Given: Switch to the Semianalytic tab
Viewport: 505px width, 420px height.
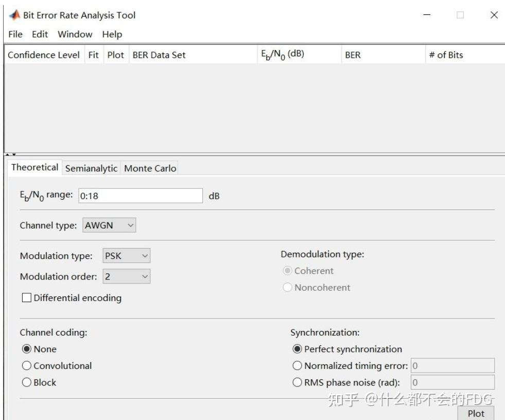Looking at the screenshot, I should 91,168.
